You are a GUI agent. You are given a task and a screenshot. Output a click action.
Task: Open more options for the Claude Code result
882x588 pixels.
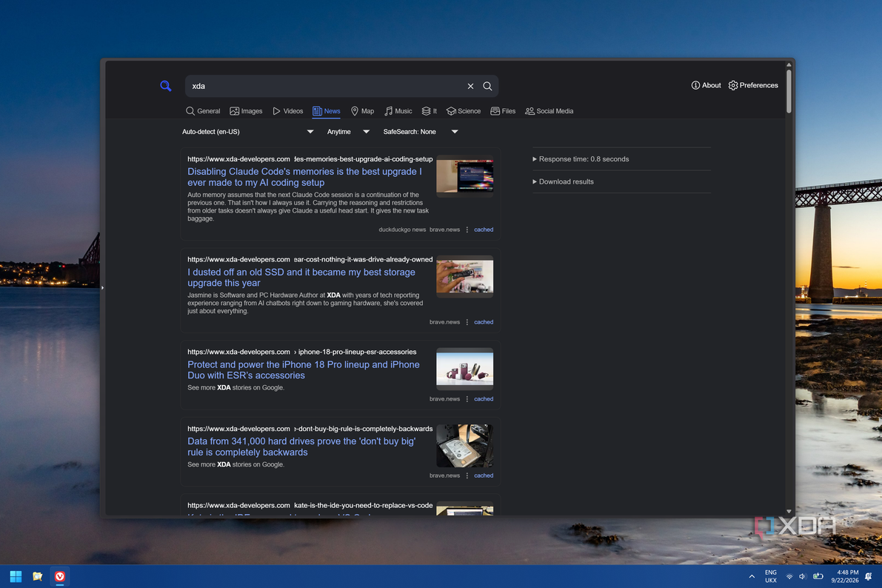(x=467, y=230)
